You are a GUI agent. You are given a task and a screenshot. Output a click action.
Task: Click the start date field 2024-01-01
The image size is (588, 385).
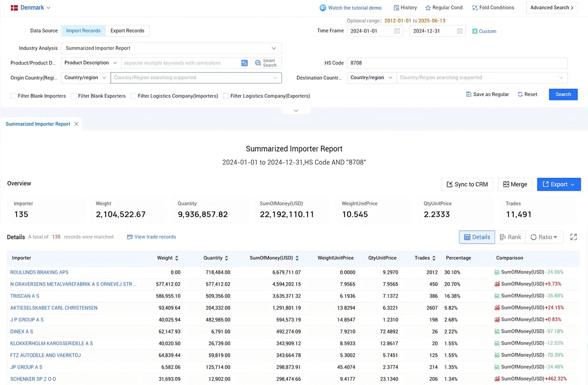[375, 31]
